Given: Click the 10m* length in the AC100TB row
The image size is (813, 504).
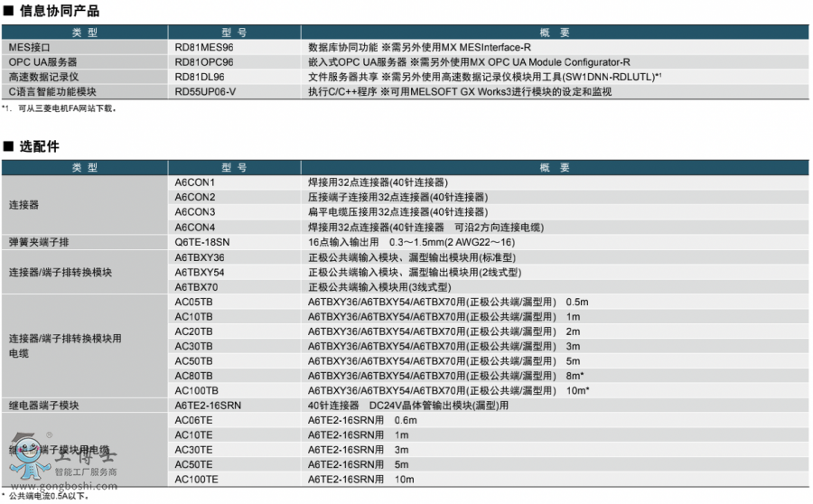Looking at the screenshot, I should [x=577, y=390].
